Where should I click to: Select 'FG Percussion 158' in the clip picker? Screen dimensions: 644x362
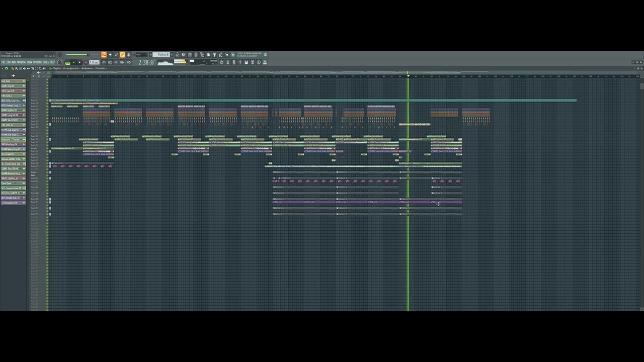coord(14,203)
